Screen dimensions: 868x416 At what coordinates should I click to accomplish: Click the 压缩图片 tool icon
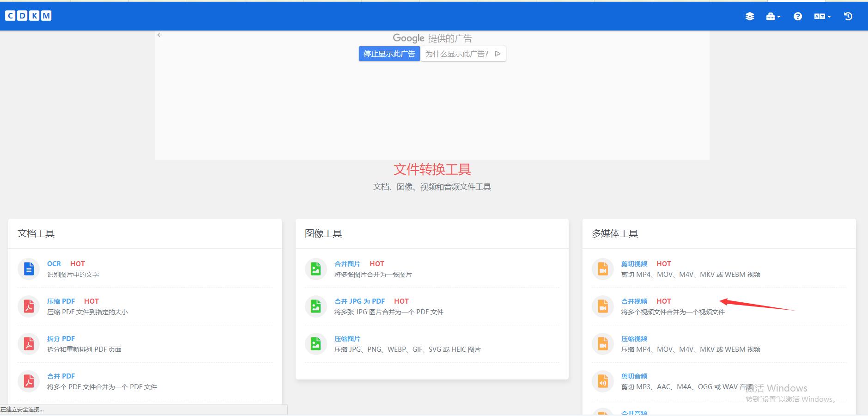tap(316, 343)
